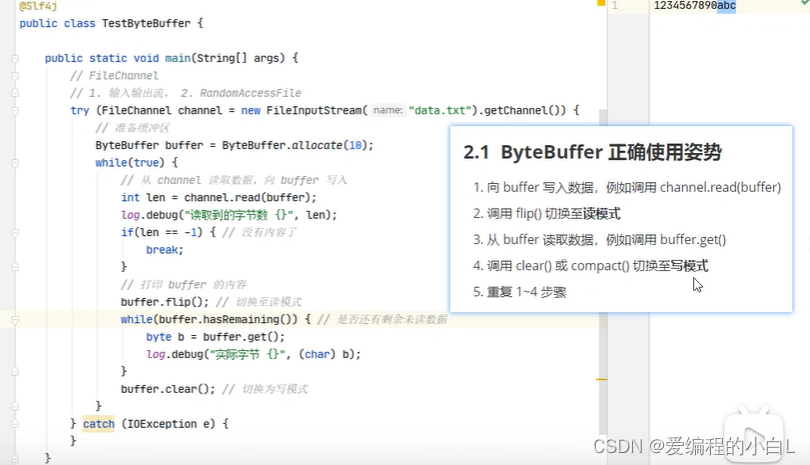Click list item 4 mentioning clear() 或 compact()
This screenshot has width=810, height=465.
click(x=590, y=266)
